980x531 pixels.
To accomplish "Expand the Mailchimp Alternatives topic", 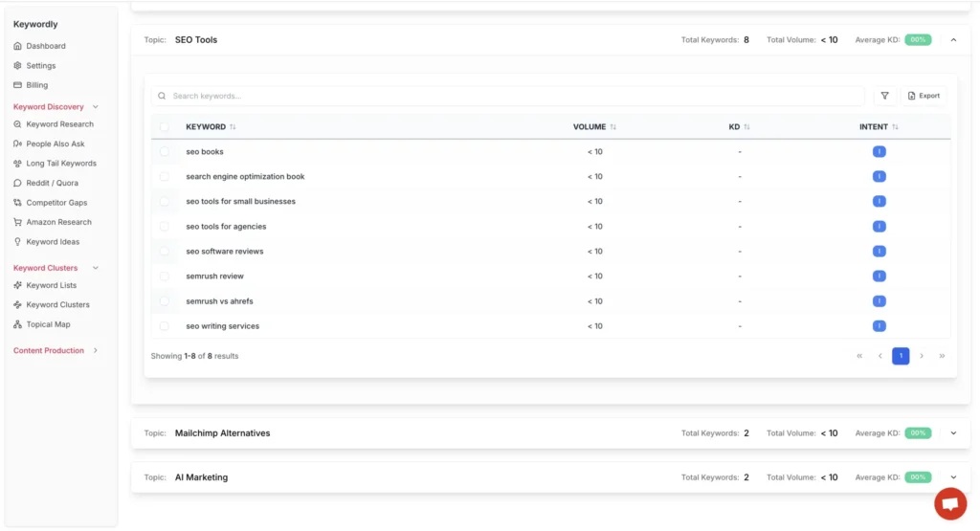I will (953, 432).
